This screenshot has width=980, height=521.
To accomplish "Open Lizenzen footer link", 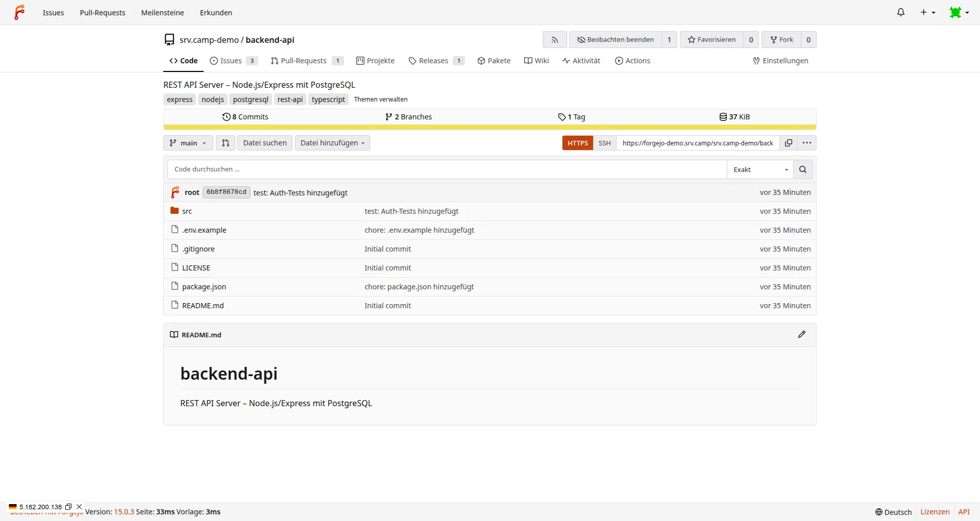I will point(935,512).
